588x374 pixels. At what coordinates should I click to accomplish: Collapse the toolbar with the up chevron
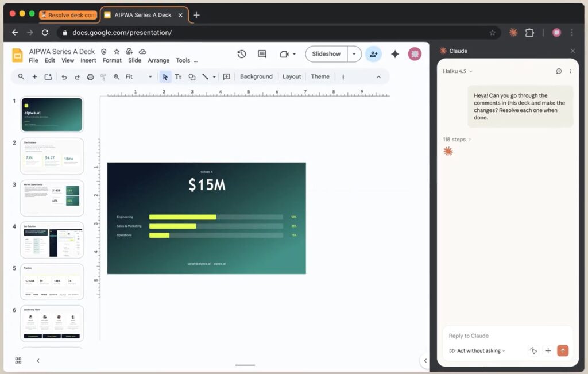tap(378, 76)
